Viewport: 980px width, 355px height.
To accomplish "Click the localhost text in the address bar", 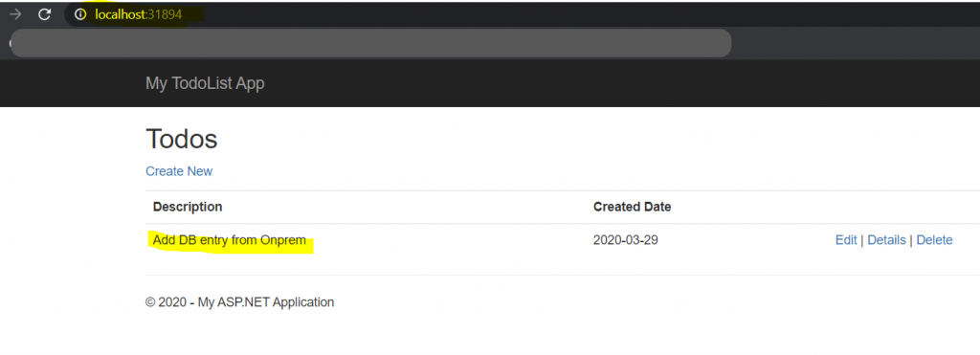I will pos(120,14).
